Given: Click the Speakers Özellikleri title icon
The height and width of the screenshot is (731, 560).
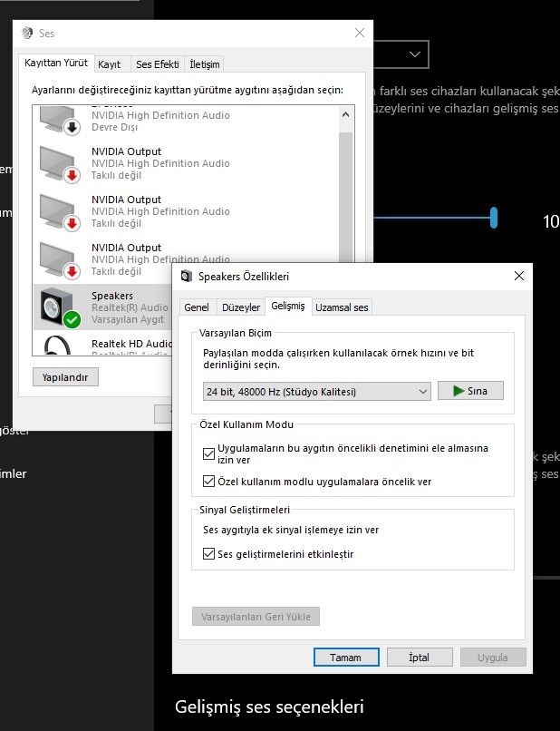Looking at the screenshot, I should point(187,276).
